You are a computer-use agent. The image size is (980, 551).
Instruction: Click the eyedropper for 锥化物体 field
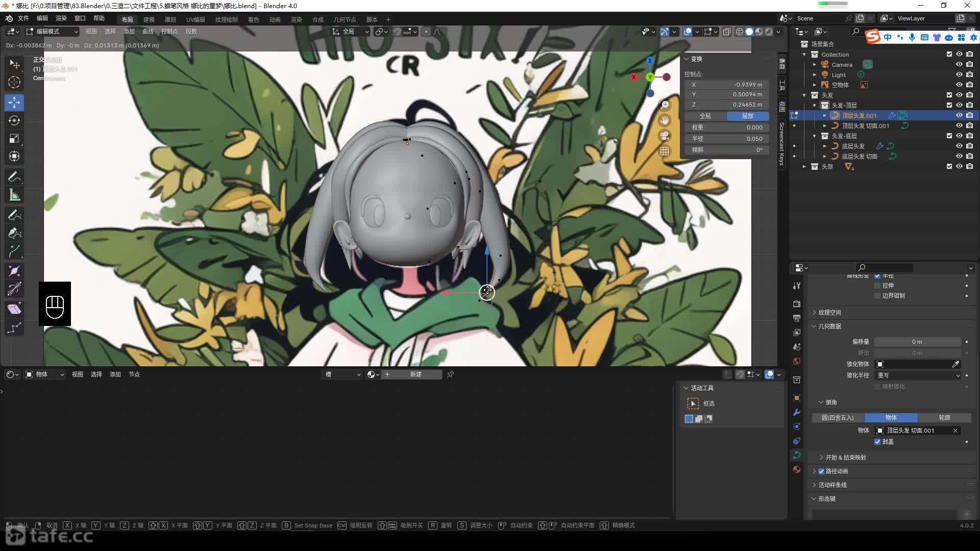(x=955, y=364)
